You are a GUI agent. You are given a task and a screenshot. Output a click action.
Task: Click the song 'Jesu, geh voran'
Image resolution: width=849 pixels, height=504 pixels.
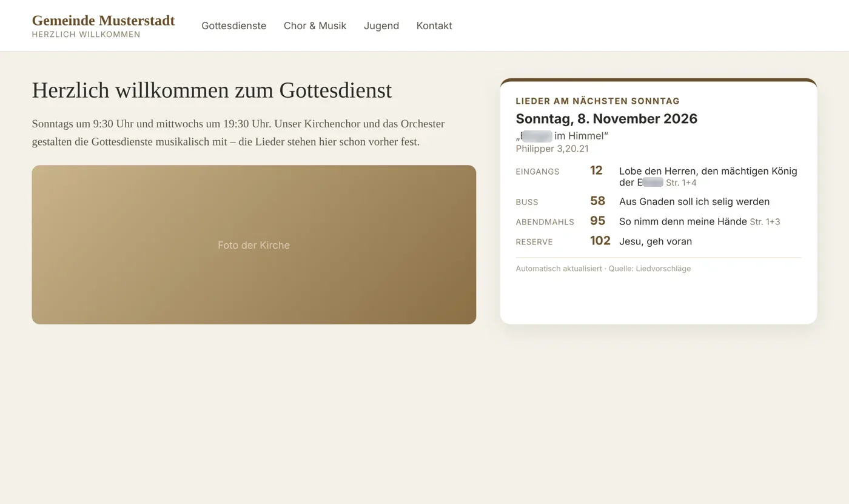[x=656, y=241]
